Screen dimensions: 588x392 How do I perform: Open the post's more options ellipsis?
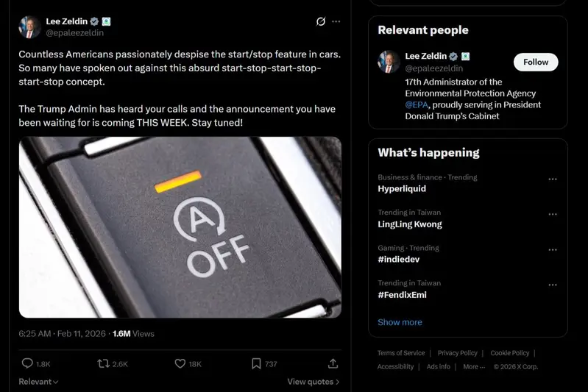pos(336,21)
